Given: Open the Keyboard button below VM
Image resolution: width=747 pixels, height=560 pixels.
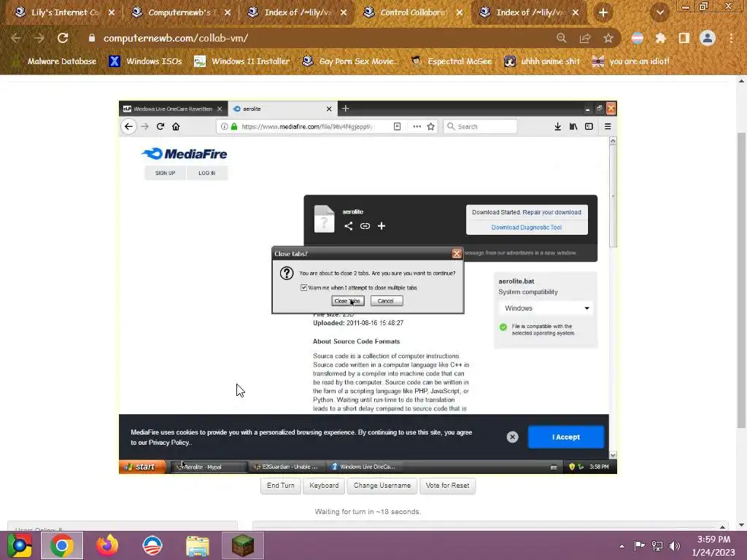Looking at the screenshot, I should (324, 485).
